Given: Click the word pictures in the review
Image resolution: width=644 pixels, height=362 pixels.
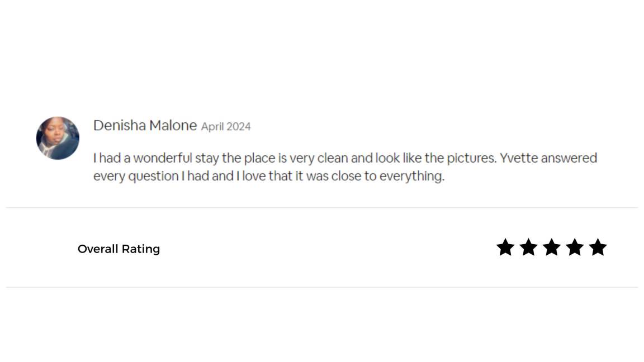Looking at the screenshot, I should click(x=471, y=159).
